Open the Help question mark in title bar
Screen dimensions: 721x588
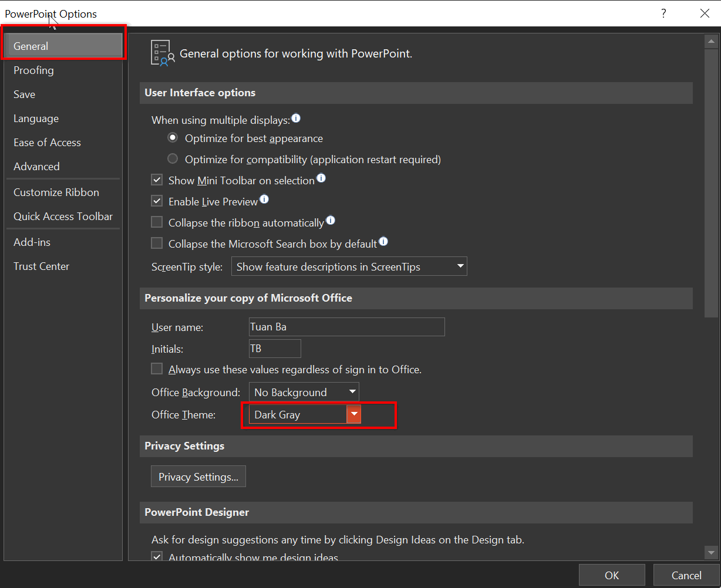[663, 13]
